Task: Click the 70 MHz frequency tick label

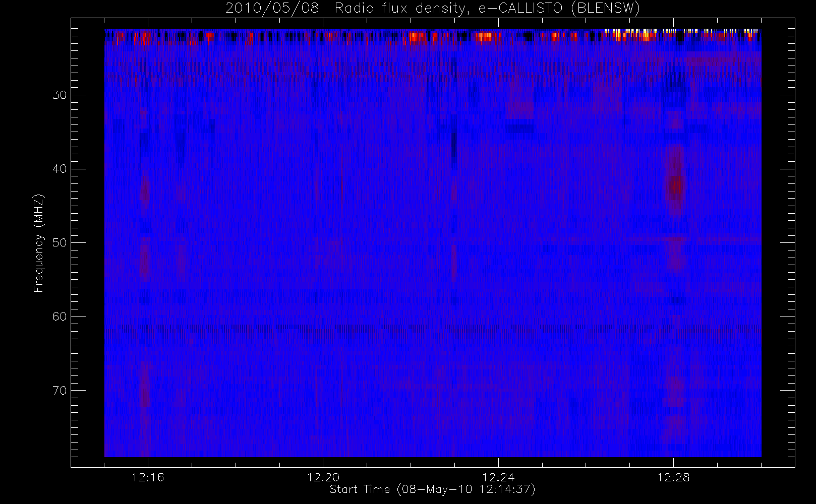Action: pos(60,391)
